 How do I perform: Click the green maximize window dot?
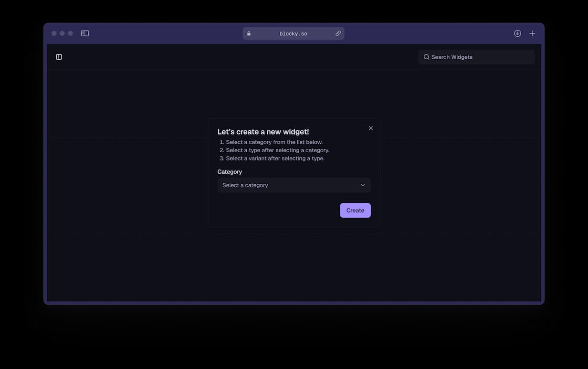70,33
